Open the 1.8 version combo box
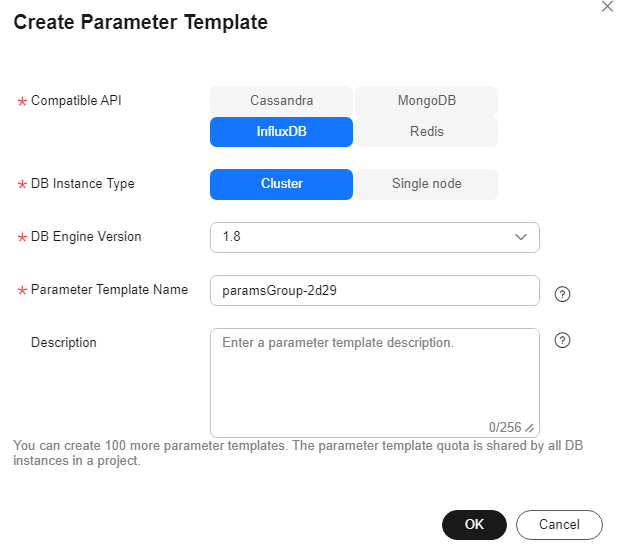This screenshot has width=621, height=548. click(x=375, y=237)
